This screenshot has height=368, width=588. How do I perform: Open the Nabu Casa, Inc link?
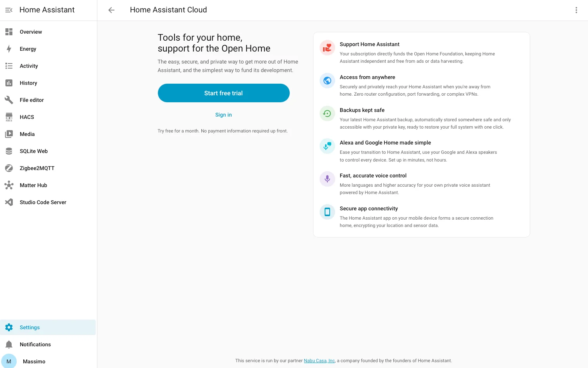pos(319,361)
